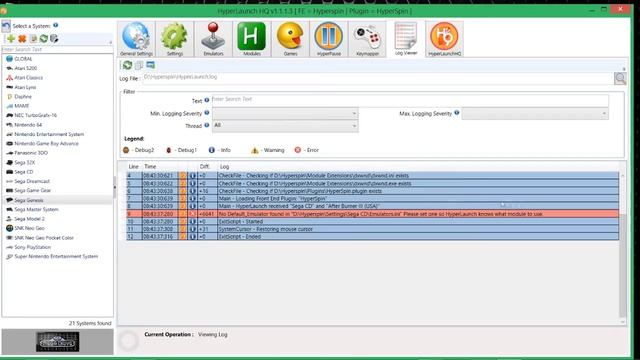Click the help icon beside Thread

tap(207, 125)
